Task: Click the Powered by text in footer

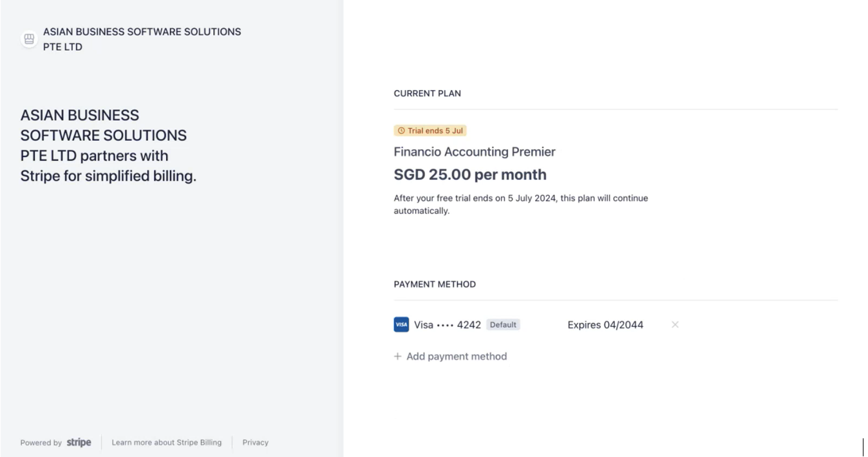Action: pos(41,443)
